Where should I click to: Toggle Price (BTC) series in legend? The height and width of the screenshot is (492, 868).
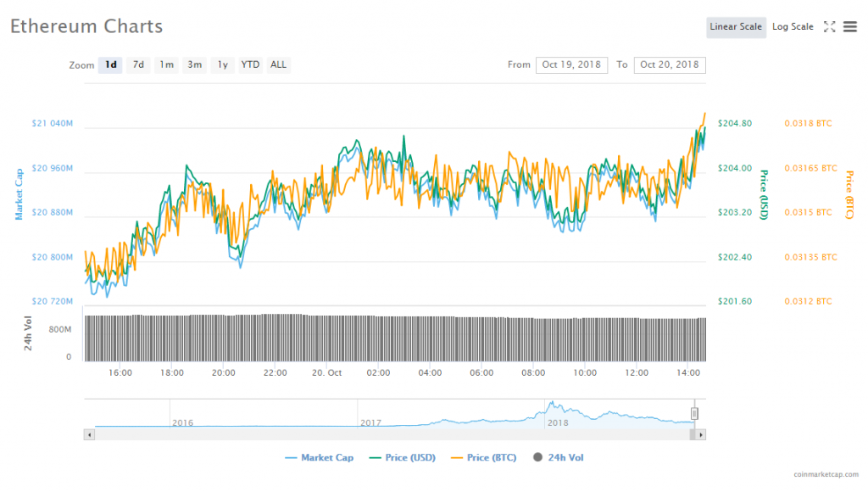482,458
